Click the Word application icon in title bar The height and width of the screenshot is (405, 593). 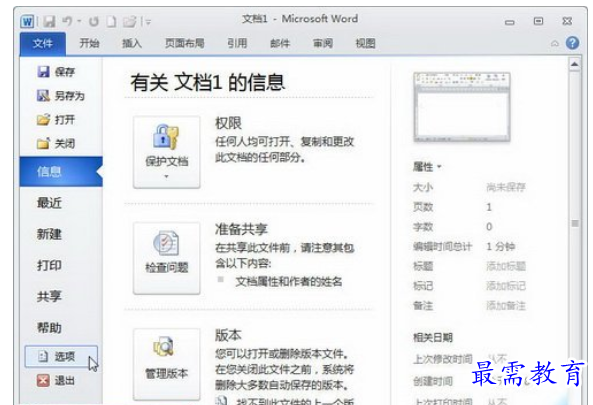click(x=27, y=21)
